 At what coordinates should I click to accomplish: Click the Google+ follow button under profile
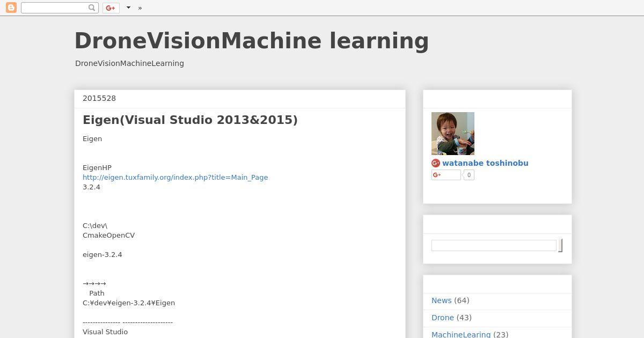point(446,175)
